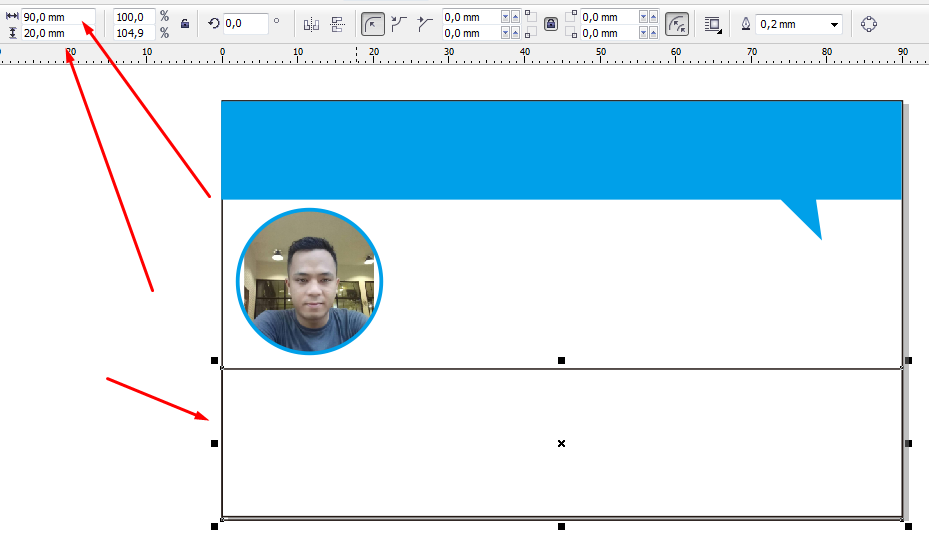Image resolution: width=929 pixels, height=549 pixels.
Task: Click the object width field showing 90,0 mm
Action: (x=58, y=17)
